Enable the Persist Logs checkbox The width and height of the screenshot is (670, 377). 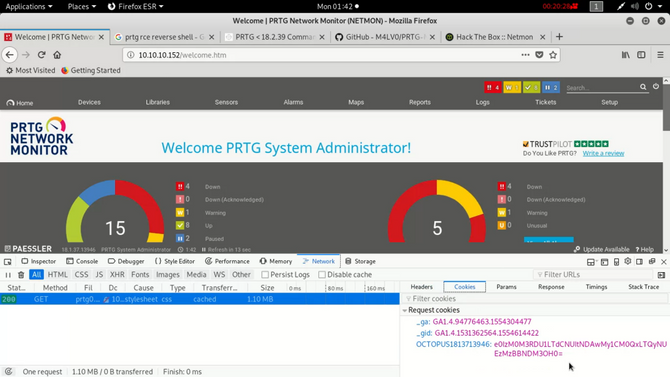click(x=265, y=274)
